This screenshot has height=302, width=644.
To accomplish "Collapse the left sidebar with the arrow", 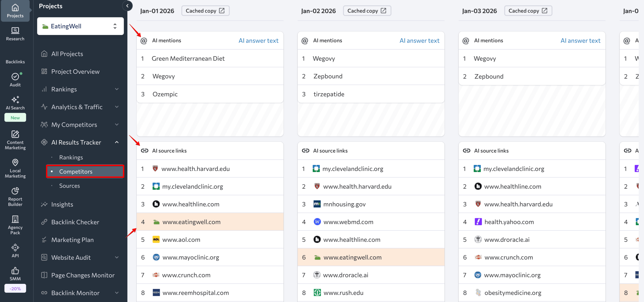I will pyautogui.click(x=128, y=6).
